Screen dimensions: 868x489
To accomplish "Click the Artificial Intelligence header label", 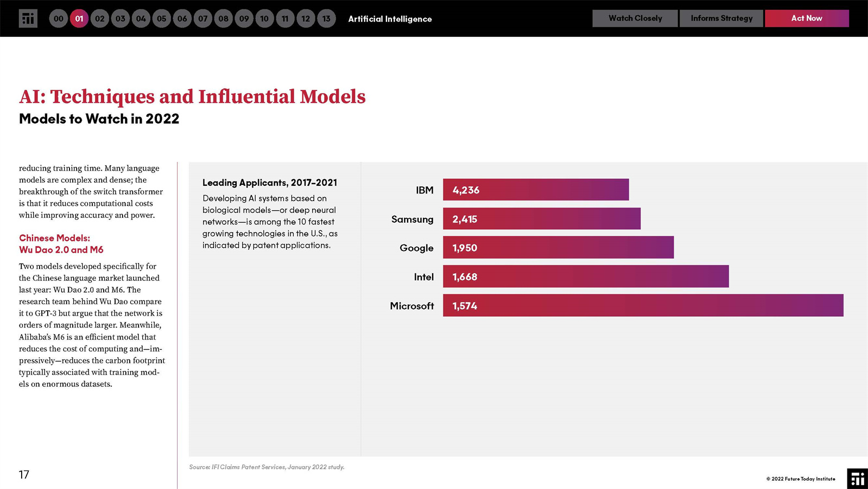I will (390, 19).
